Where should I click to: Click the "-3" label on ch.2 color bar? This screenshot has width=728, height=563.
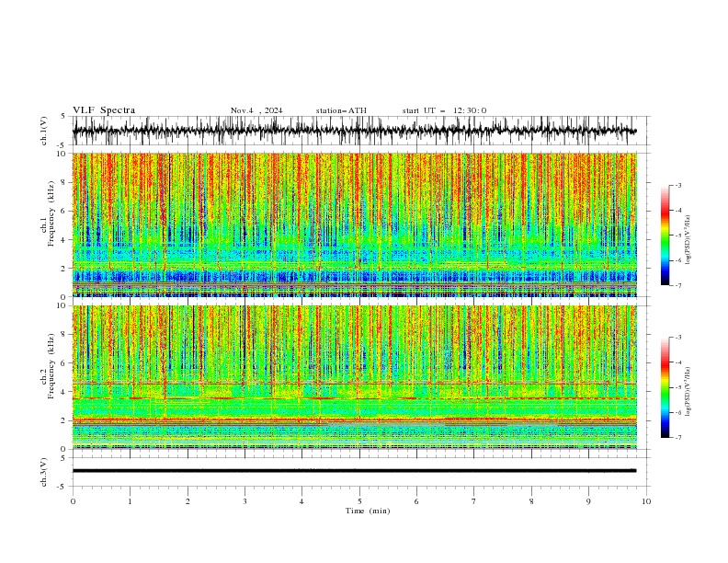(677, 338)
